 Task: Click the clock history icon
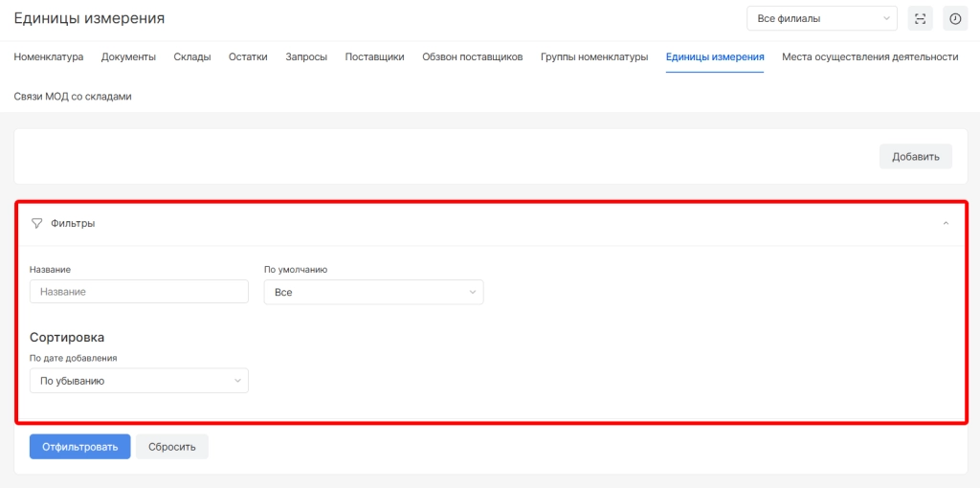[x=954, y=18]
